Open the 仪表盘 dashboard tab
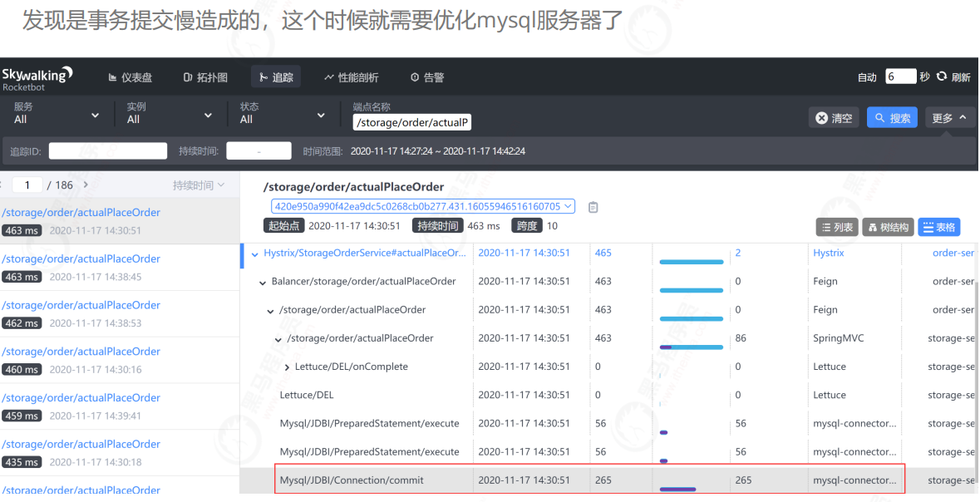The image size is (980, 502). (x=130, y=77)
